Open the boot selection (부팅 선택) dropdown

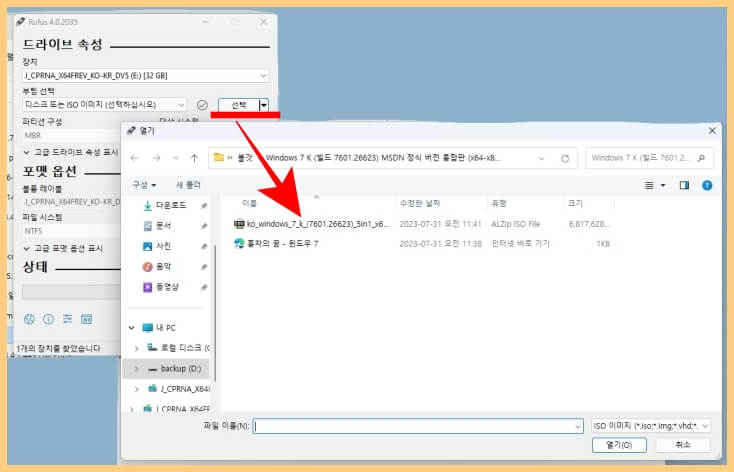coord(181,104)
